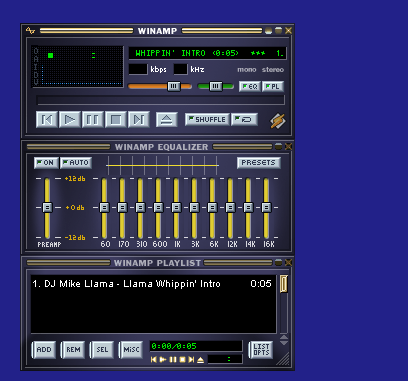This screenshot has width=408, height=381.
Task: Toggle the equalizer AUTO button
Action: pyautogui.click(x=76, y=163)
